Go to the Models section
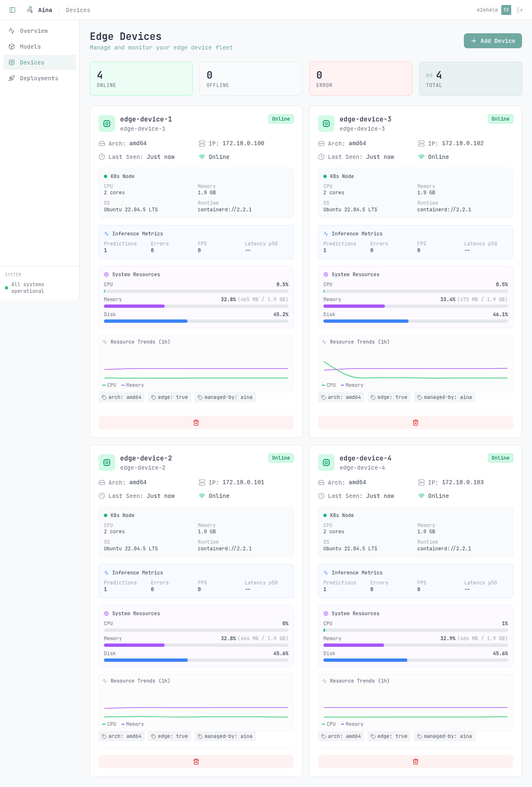This screenshot has height=787, width=532. click(x=40, y=47)
